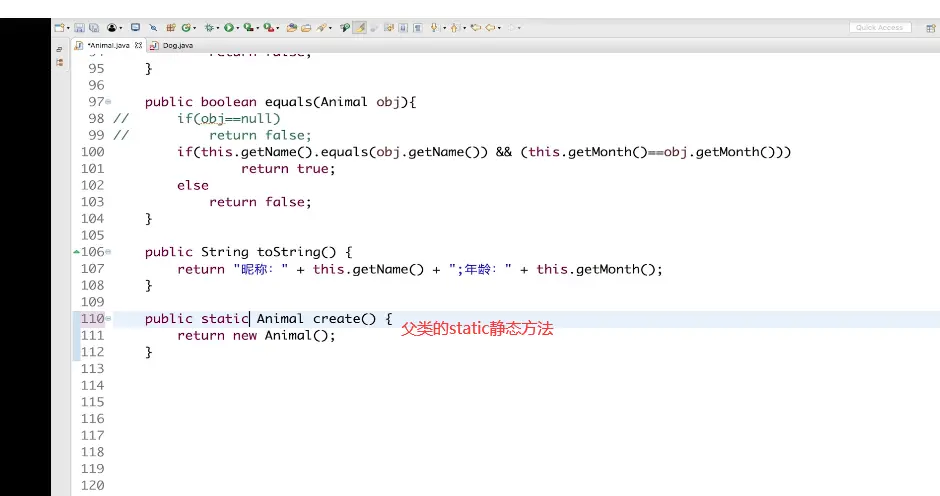The width and height of the screenshot is (940, 496).
Task: Click 'return false;' on line 103
Action: (x=260, y=202)
